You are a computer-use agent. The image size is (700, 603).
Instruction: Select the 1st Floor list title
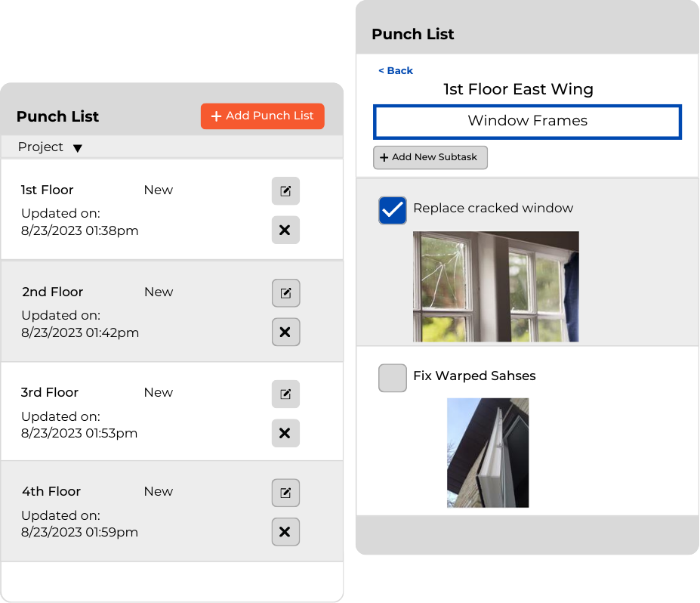point(48,190)
